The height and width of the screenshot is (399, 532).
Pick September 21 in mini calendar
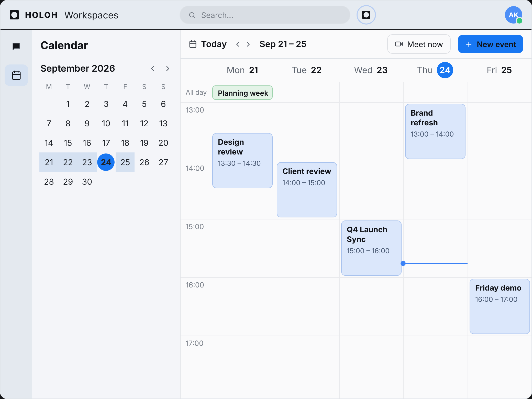coord(49,162)
